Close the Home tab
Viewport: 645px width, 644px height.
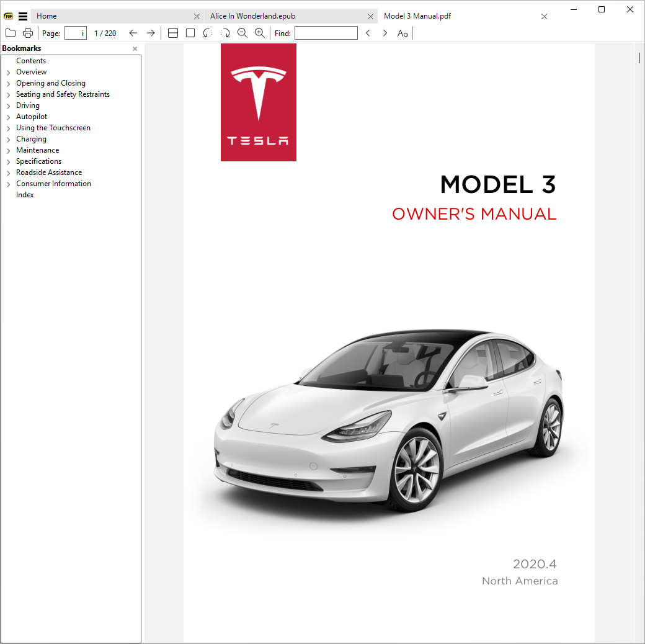[197, 17]
